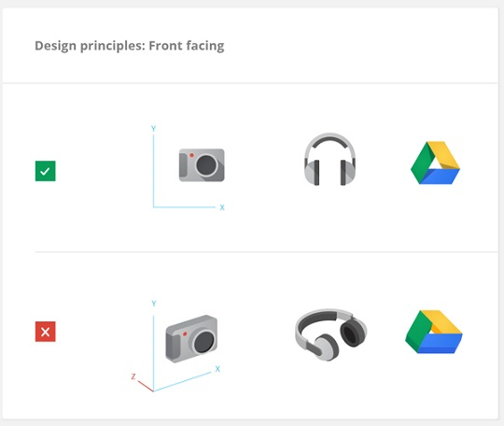Click the lens of the flat camera
The image size is (504, 426).
pyautogui.click(x=206, y=165)
